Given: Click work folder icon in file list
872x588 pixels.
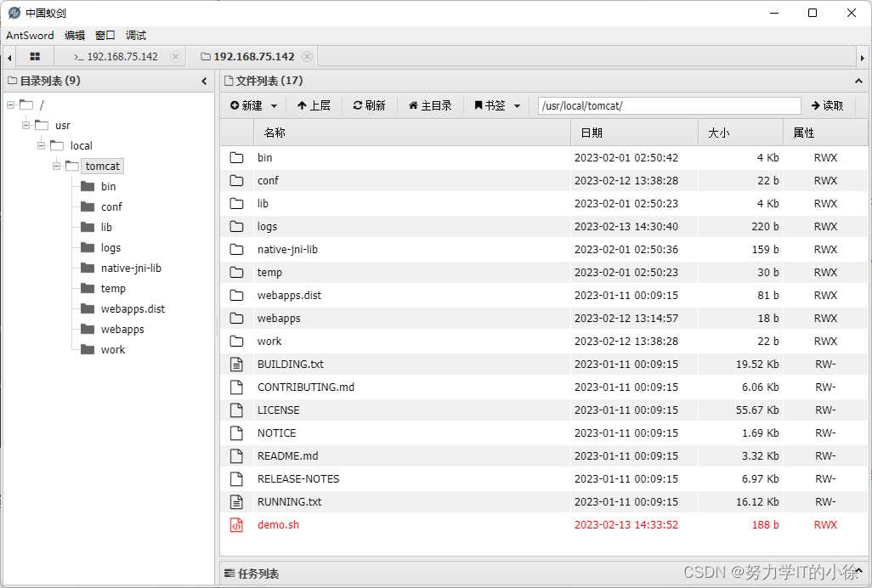Looking at the screenshot, I should [236, 342].
